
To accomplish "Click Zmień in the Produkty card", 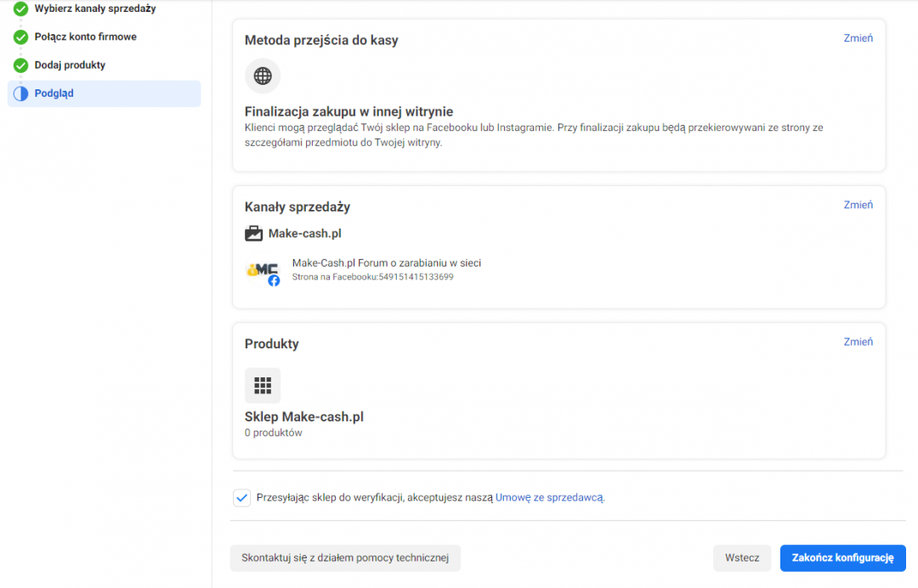I will 858,342.
